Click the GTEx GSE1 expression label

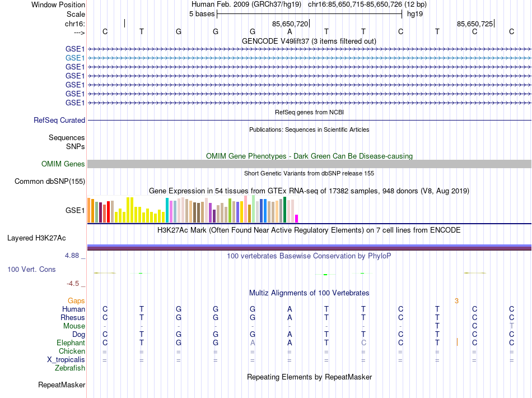[75, 211]
